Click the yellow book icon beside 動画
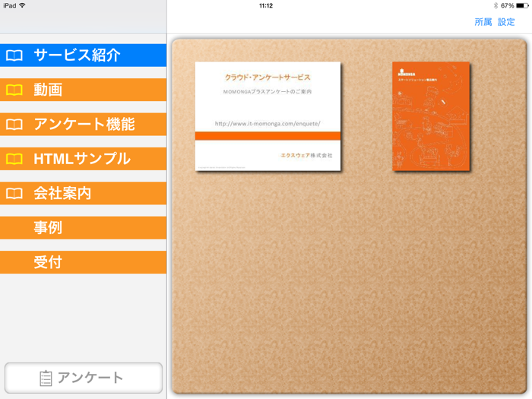 14,90
